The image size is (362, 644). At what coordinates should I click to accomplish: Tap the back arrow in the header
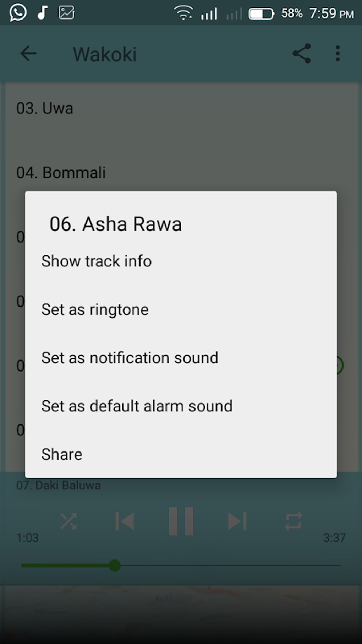[28, 54]
